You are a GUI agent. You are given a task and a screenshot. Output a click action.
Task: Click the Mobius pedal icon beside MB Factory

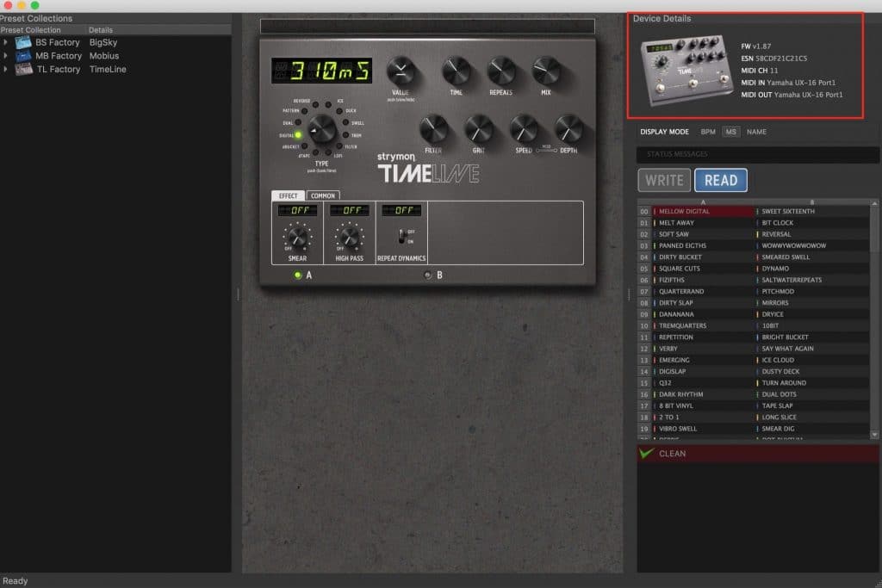tap(23, 56)
